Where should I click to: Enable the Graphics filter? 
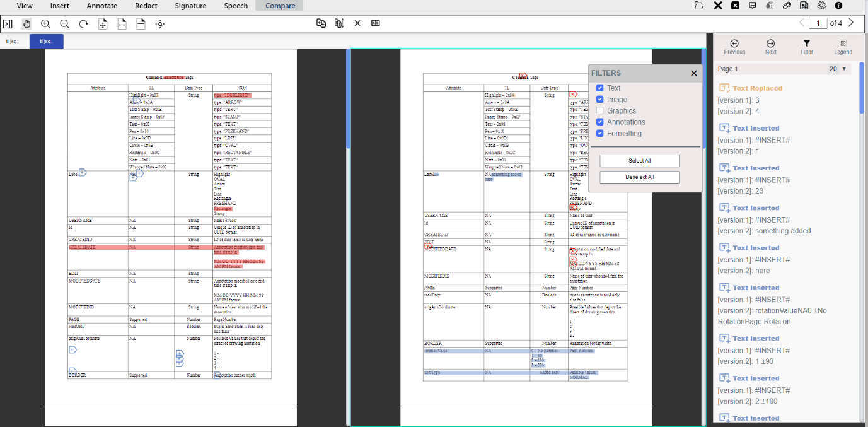599,110
